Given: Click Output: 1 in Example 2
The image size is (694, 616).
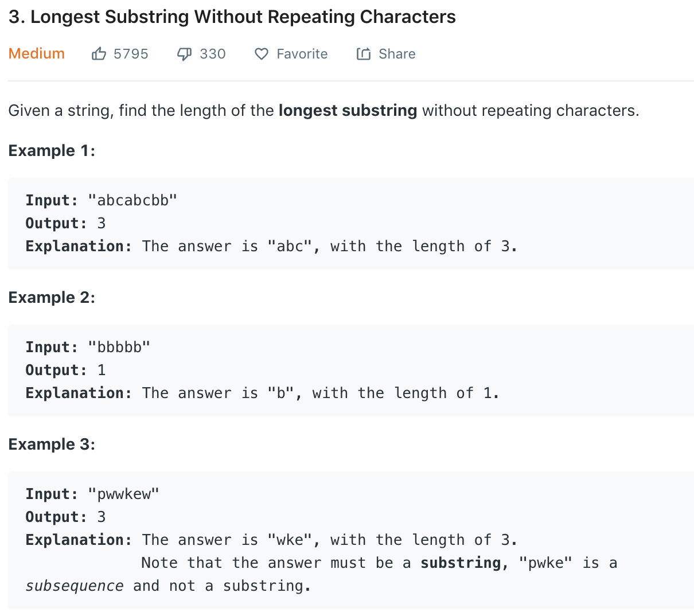Looking at the screenshot, I should click(x=65, y=370).
